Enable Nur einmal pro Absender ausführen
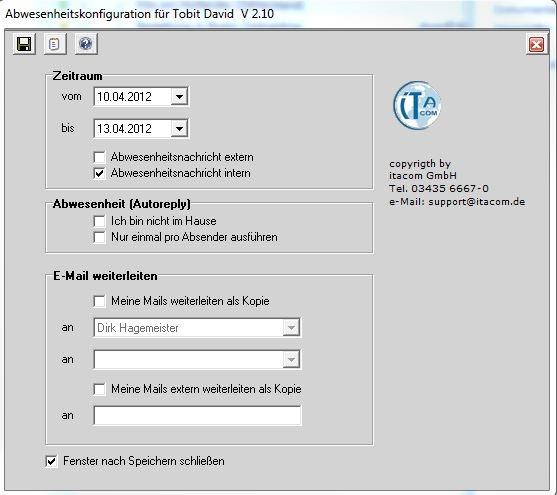This screenshot has width=557, height=495. (99, 237)
